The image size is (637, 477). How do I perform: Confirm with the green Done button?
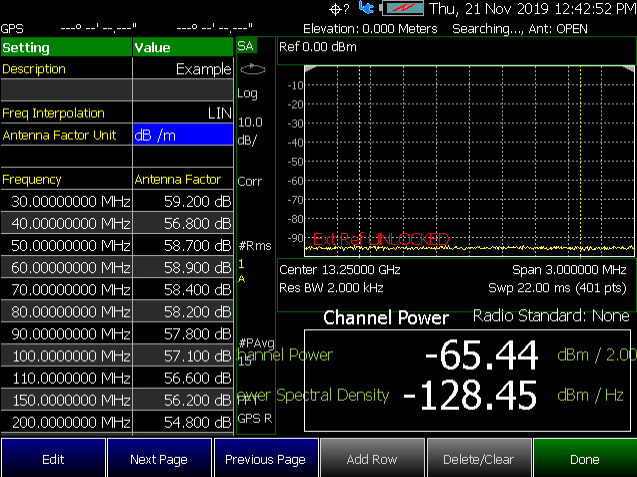coord(585,459)
